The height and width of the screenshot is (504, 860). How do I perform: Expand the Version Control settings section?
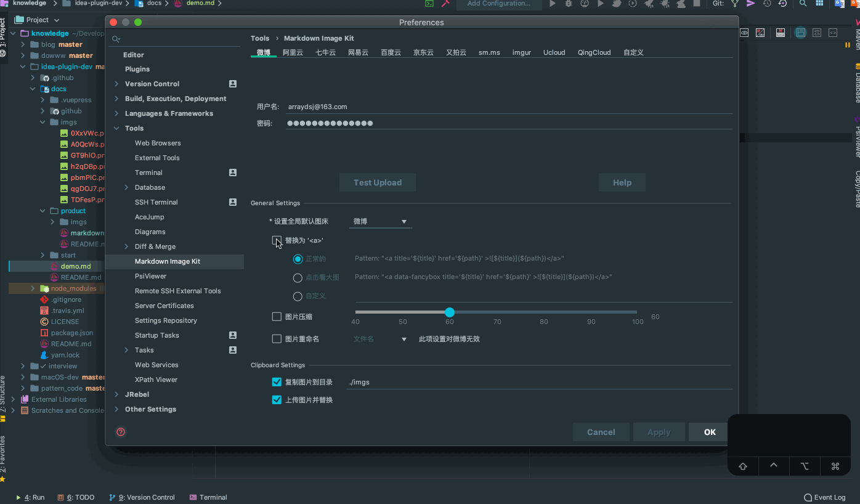click(x=116, y=84)
